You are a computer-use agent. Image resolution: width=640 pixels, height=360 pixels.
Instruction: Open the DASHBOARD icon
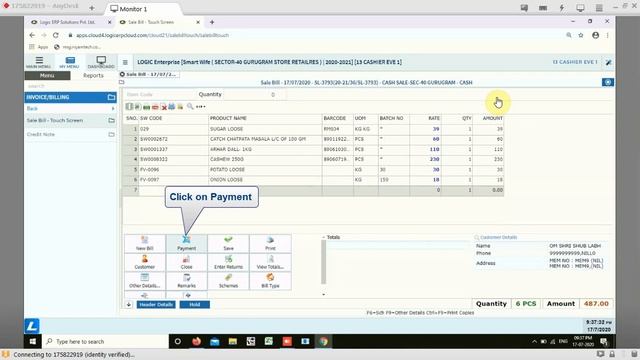coord(101,62)
